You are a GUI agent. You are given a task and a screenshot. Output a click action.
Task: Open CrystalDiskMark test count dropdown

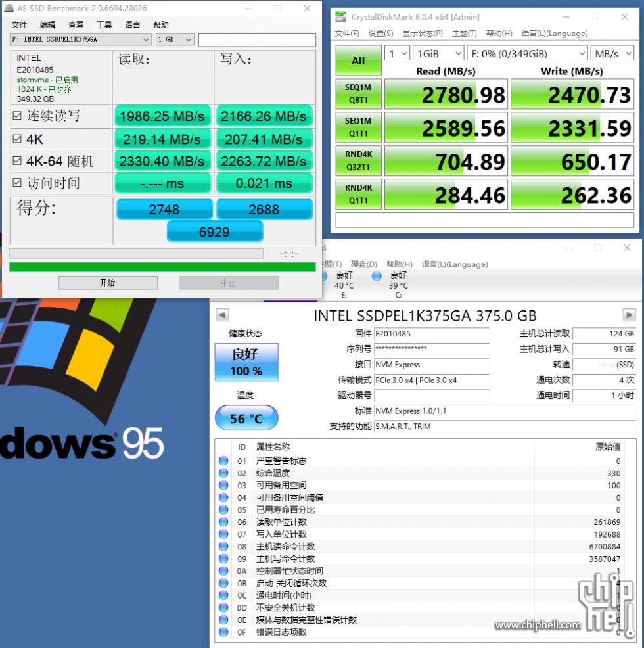(397, 53)
